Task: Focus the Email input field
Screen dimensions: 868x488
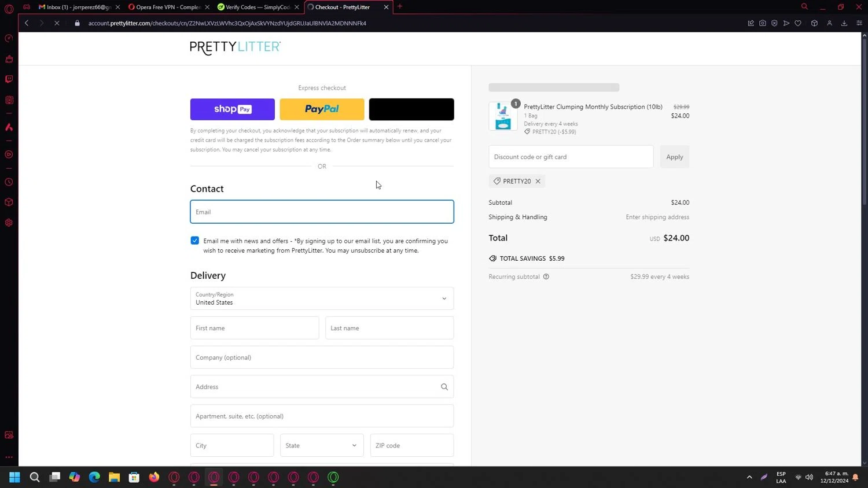Action: pyautogui.click(x=322, y=212)
